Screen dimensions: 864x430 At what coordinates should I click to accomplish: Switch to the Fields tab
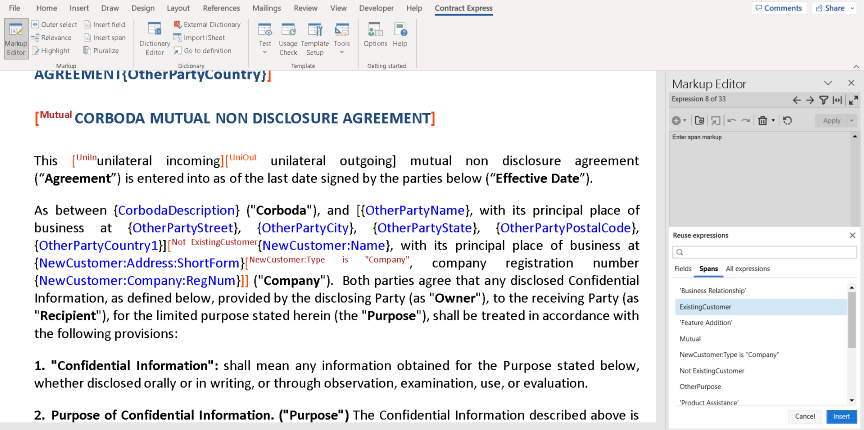pyautogui.click(x=683, y=269)
